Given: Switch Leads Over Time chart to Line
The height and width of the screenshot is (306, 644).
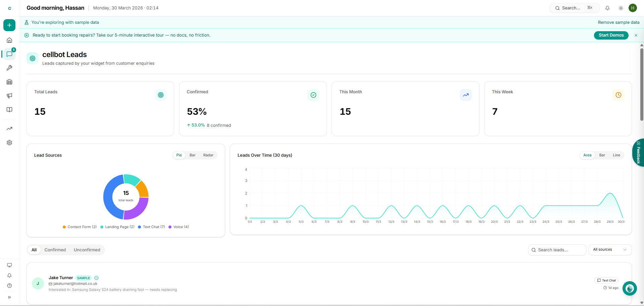Looking at the screenshot, I should click(x=616, y=155).
